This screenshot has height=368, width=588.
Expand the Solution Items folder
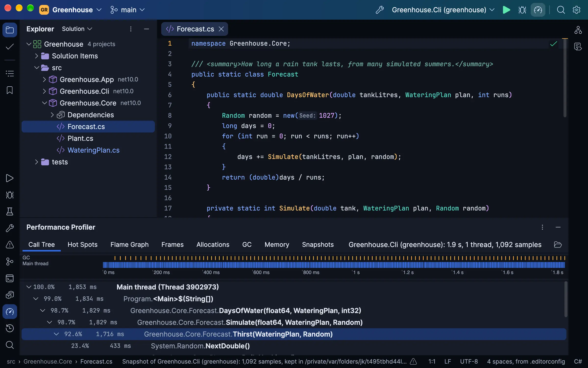pyautogui.click(x=37, y=56)
